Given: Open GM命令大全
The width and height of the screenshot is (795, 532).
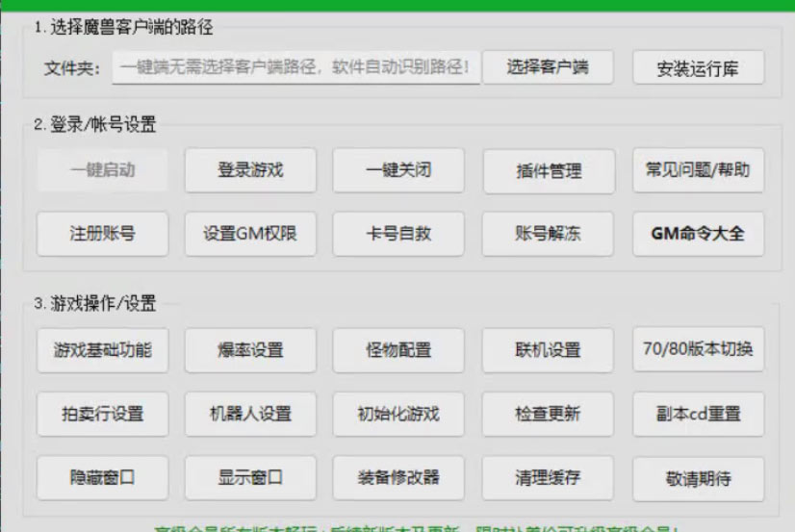Looking at the screenshot, I should pyautogui.click(x=698, y=234).
